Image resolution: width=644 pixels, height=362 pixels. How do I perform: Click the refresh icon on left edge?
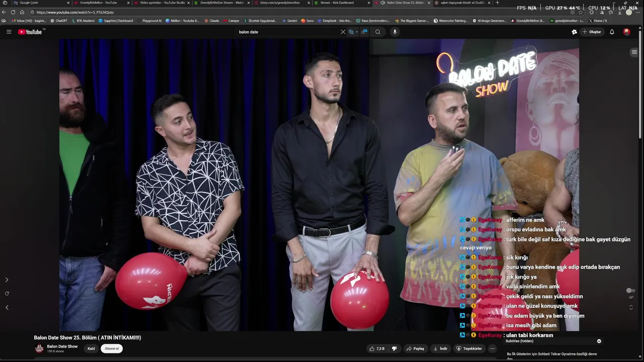(7, 293)
